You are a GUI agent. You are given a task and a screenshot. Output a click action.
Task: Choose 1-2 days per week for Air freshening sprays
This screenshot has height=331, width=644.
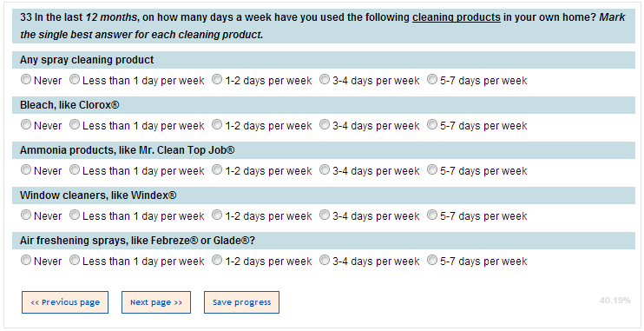217,261
